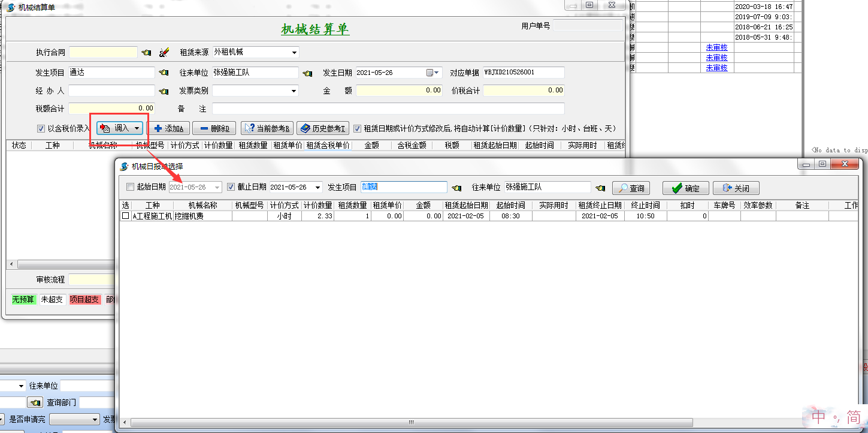Click 发生项目 input field in dialog
Screen dimensions: 868x433
(404, 187)
